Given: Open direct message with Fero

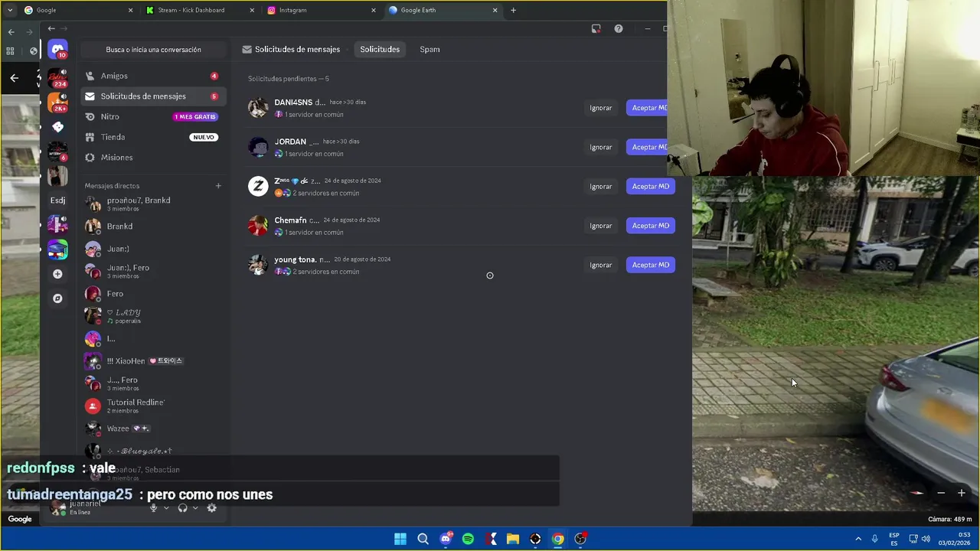Looking at the screenshot, I should (x=153, y=294).
